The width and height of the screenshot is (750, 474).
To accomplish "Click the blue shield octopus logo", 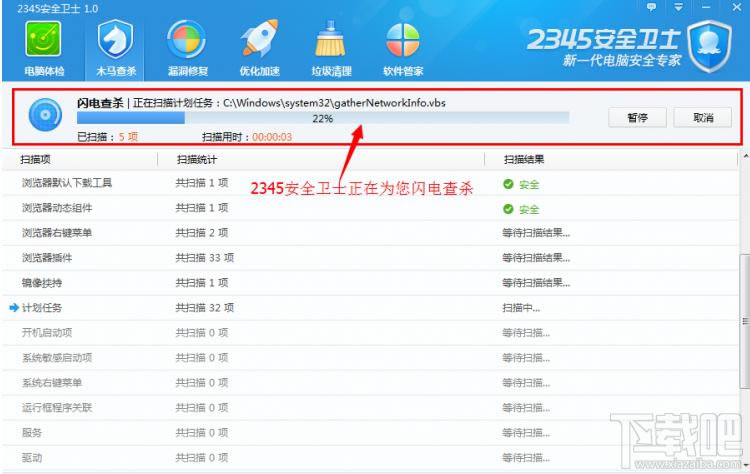I will [x=708, y=41].
